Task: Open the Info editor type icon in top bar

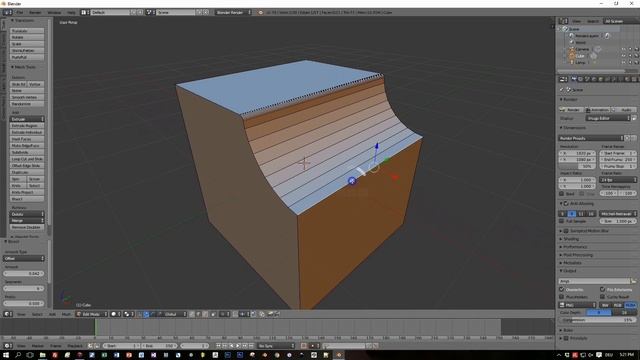Action: click(x=6, y=12)
